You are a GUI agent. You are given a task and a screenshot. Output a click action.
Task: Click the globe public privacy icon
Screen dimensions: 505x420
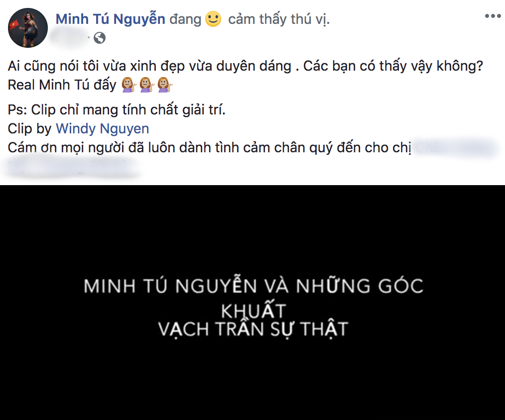click(x=100, y=38)
